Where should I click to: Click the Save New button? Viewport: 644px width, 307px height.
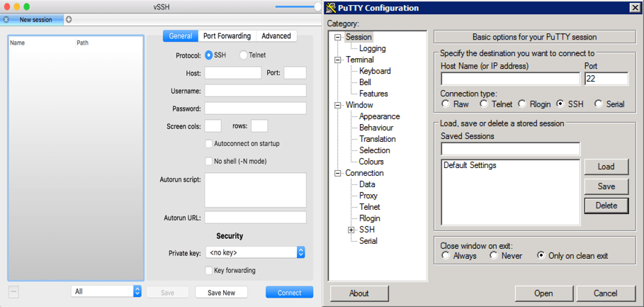point(221,292)
